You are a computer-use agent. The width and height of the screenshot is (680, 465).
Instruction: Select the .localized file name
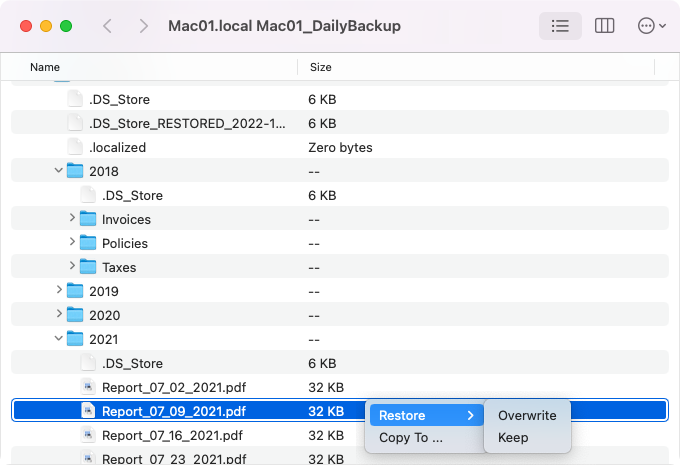click(118, 147)
